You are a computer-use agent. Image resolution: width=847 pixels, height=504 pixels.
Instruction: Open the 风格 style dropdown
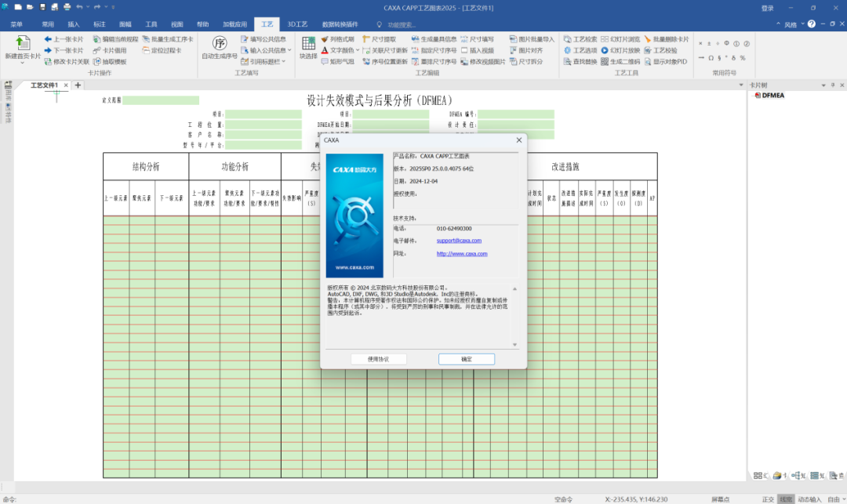click(x=803, y=24)
